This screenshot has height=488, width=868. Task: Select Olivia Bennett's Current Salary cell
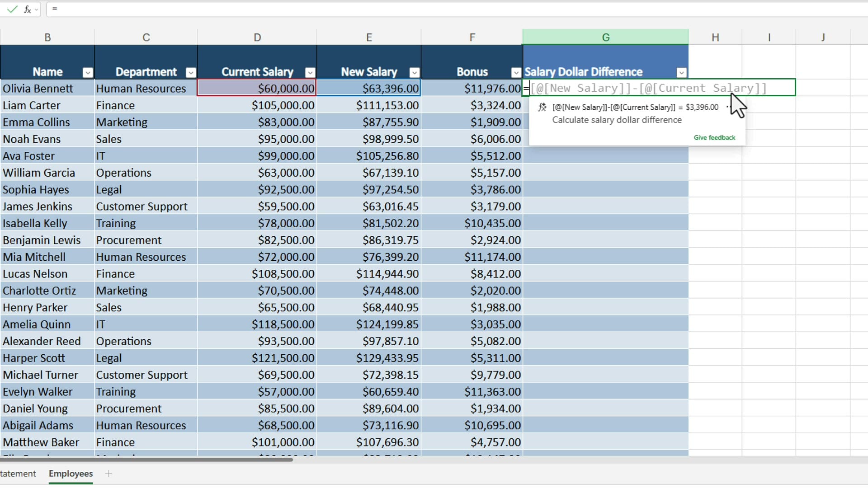[x=256, y=88]
